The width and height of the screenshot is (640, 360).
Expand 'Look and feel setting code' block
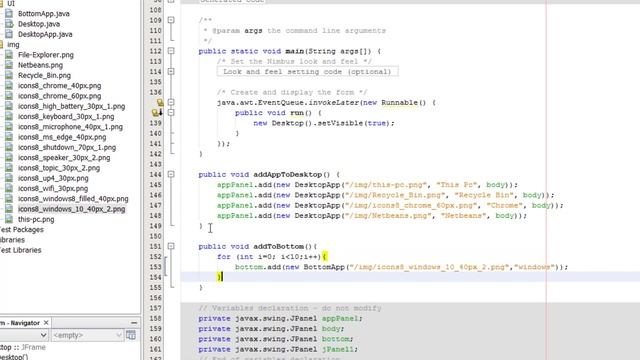(307, 72)
